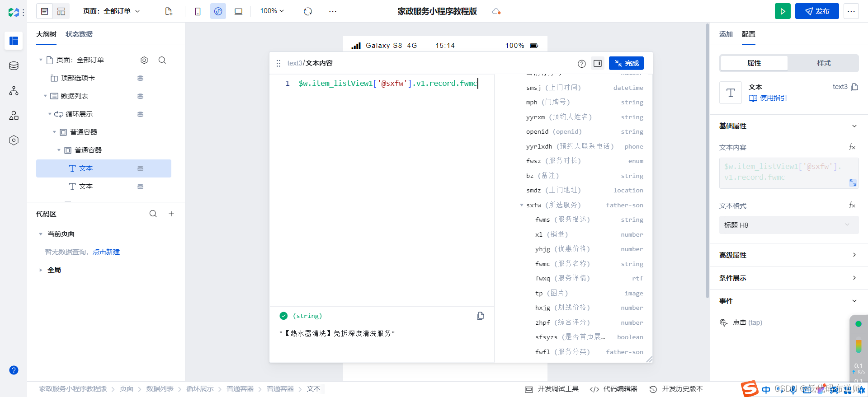
Task: Select the desktop PC preview mode
Action: (x=238, y=11)
